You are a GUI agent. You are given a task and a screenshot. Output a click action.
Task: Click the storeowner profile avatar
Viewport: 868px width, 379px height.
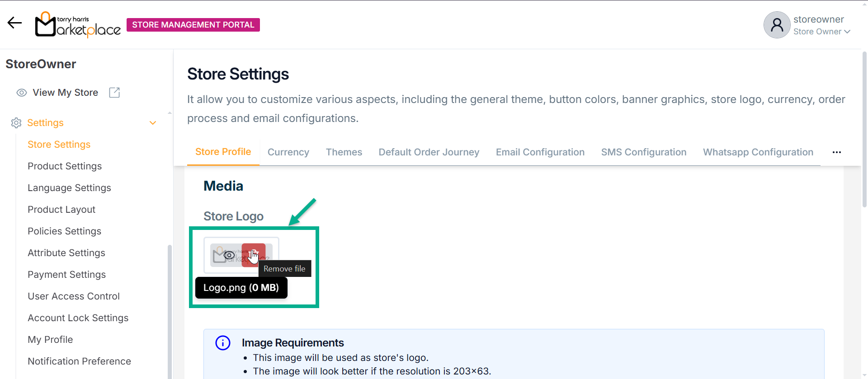(777, 25)
